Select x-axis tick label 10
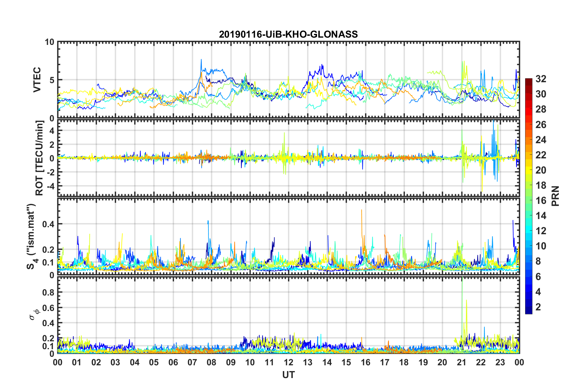 point(250,362)
